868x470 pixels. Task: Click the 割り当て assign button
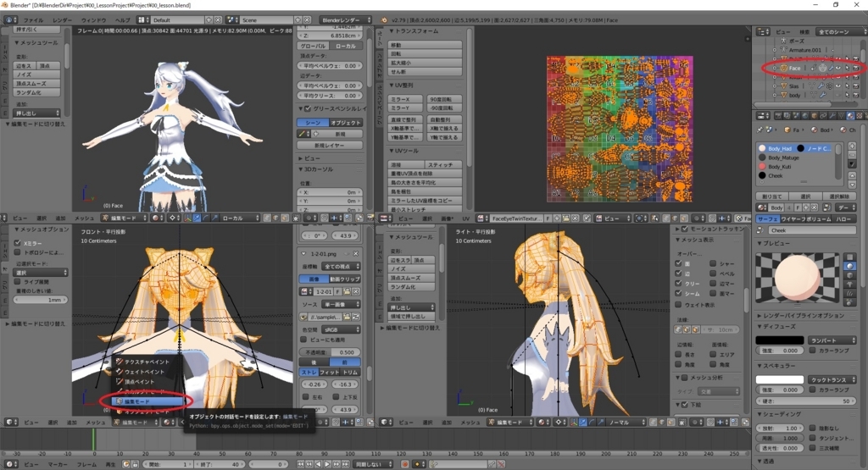[771, 196]
